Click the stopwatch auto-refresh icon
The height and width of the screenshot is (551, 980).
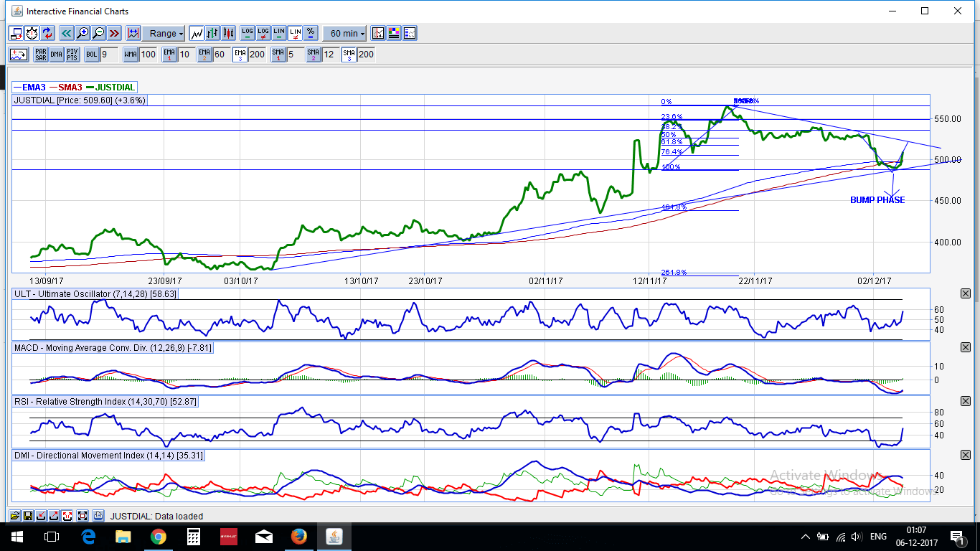pyautogui.click(x=32, y=34)
